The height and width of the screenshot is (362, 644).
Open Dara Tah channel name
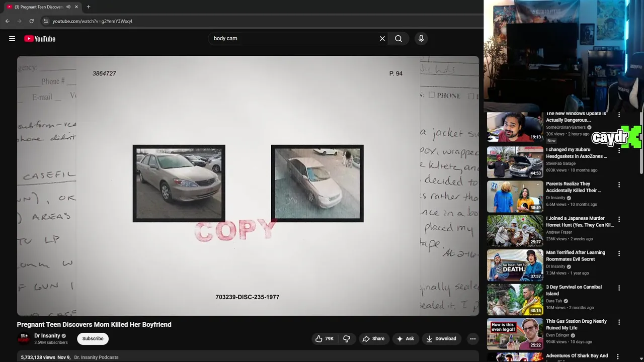[x=554, y=301]
